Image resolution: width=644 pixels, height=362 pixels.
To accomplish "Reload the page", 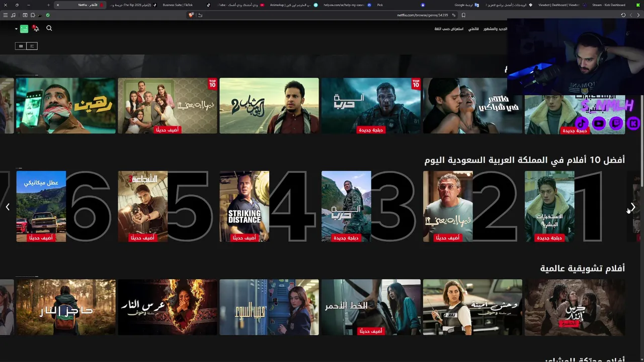I will pyautogui.click(x=623, y=15).
